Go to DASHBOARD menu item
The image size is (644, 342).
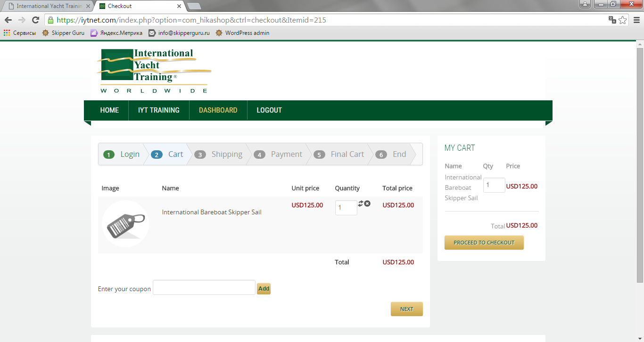pyautogui.click(x=218, y=110)
